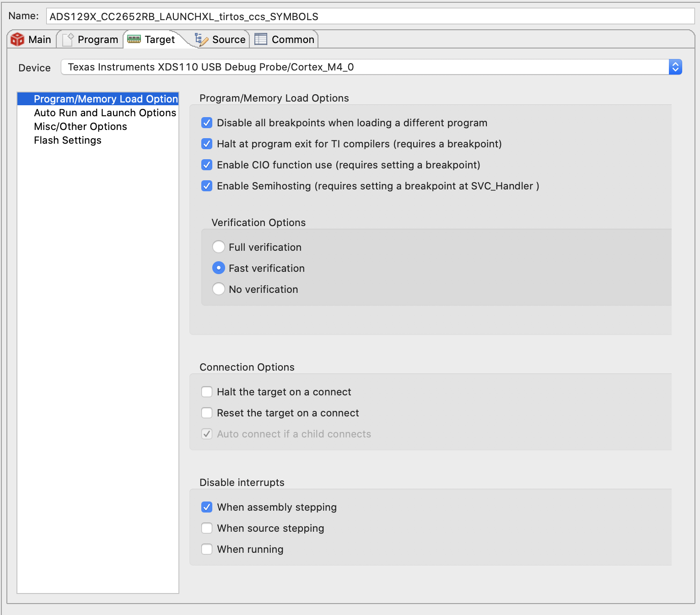This screenshot has width=700, height=615.
Task: Edit the launch configuration Name field
Action: pyautogui.click(x=370, y=16)
